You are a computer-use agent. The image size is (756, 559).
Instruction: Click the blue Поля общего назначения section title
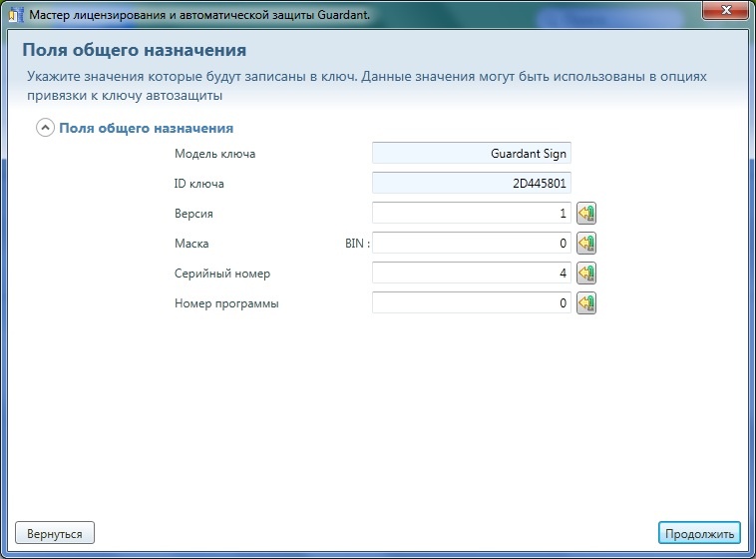[147, 128]
